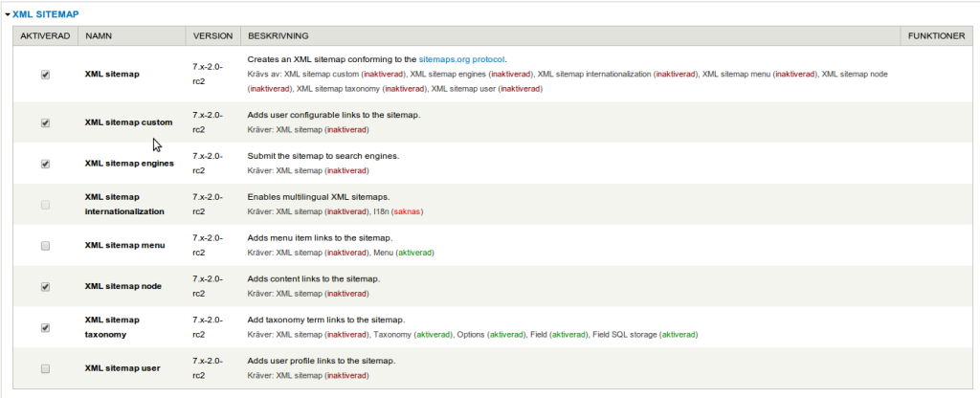This screenshot has width=980, height=398.
Task: Uncheck the XML sitemap module checkbox
Action: coord(45,75)
